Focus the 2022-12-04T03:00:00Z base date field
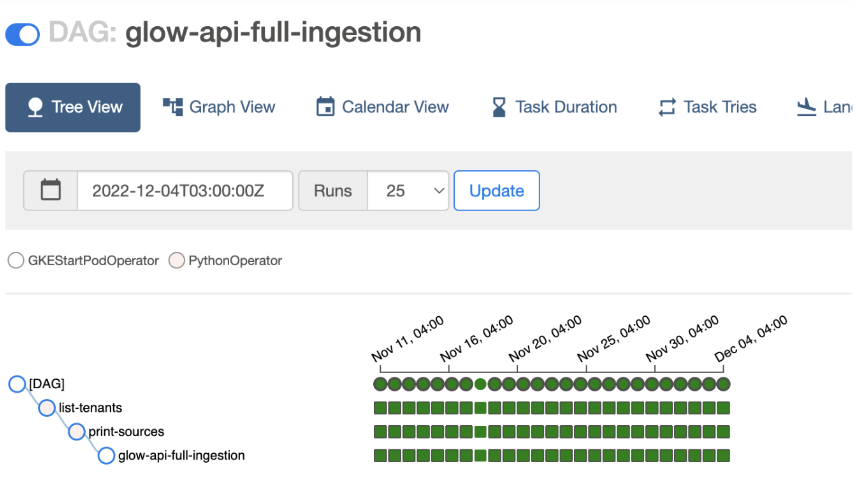856x500 pixels. (x=185, y=191)
